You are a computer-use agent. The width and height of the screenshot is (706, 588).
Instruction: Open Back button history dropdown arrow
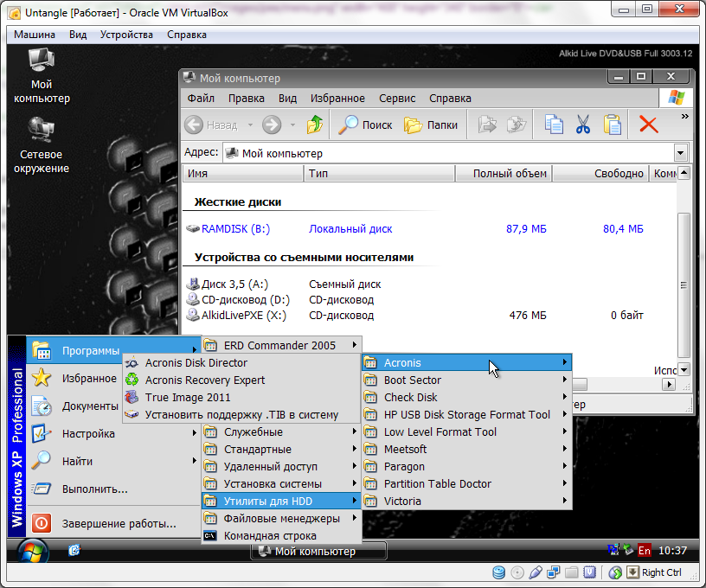pos(250,125)
